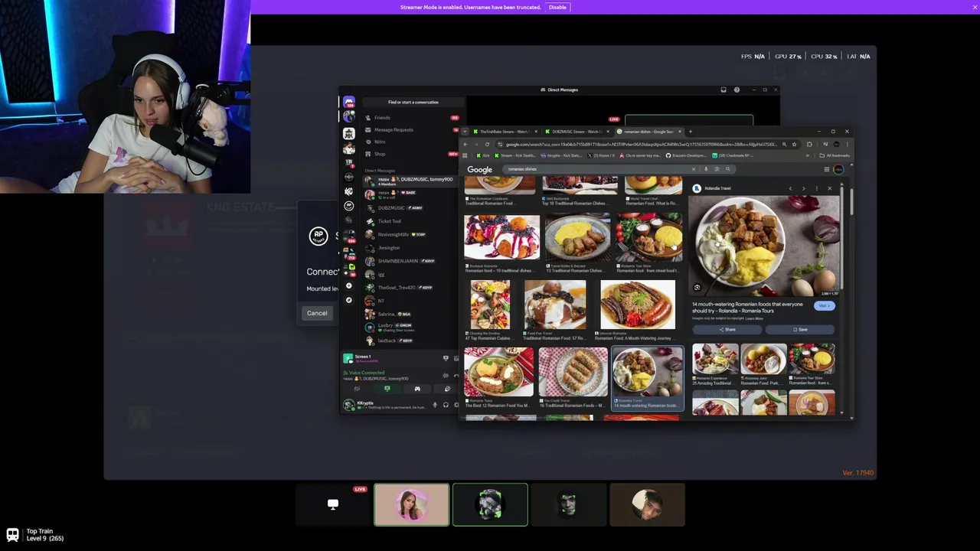The height and width of the screenshot is (551, 980).
Task: Open soundboard in Discord voice panel
Action: click(447, 389)
